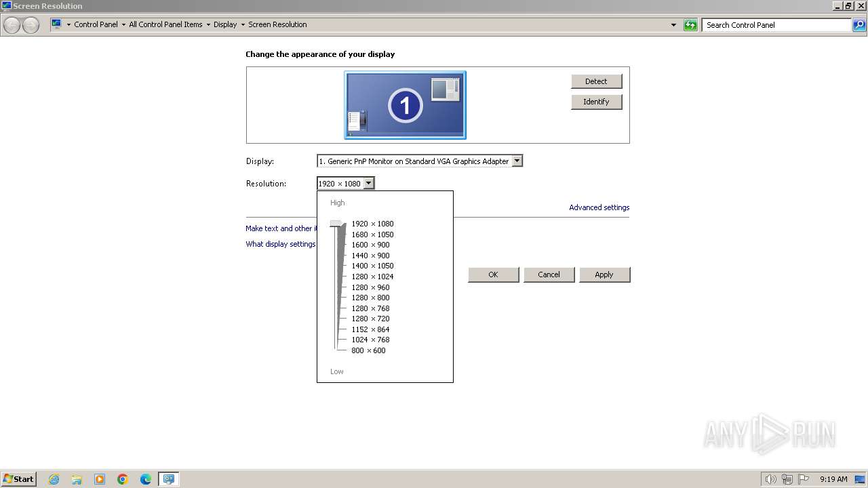Image resolution: width=868 pixels, height=488 pixels.
Task: Choose 1280 × 800 resolution
Action: point(370,298)
